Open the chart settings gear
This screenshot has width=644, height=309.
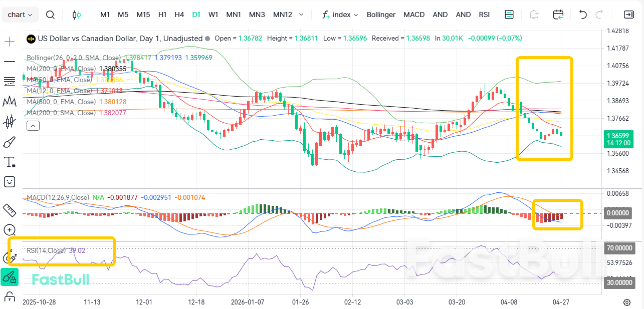point(626,302)
